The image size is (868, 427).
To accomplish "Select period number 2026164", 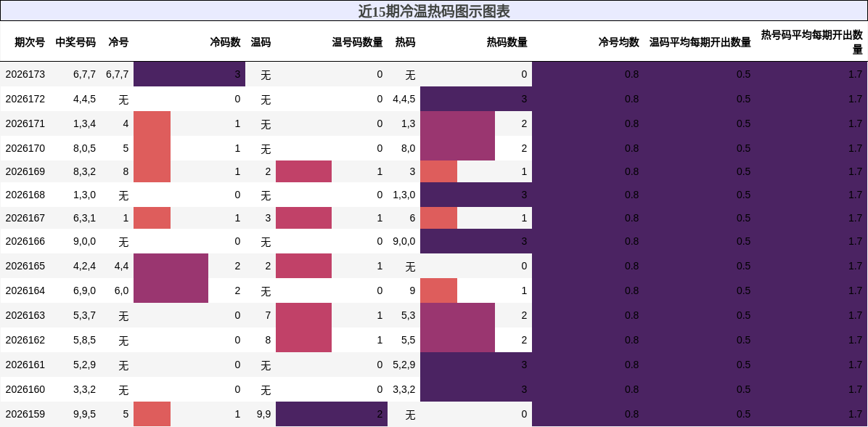I will click(x=25, y=290).
